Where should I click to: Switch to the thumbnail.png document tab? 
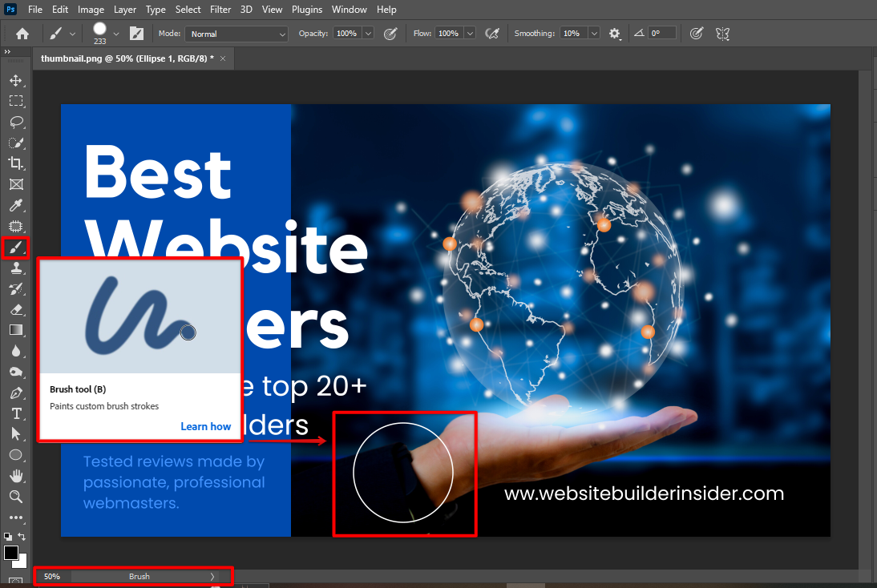point(127,58)
